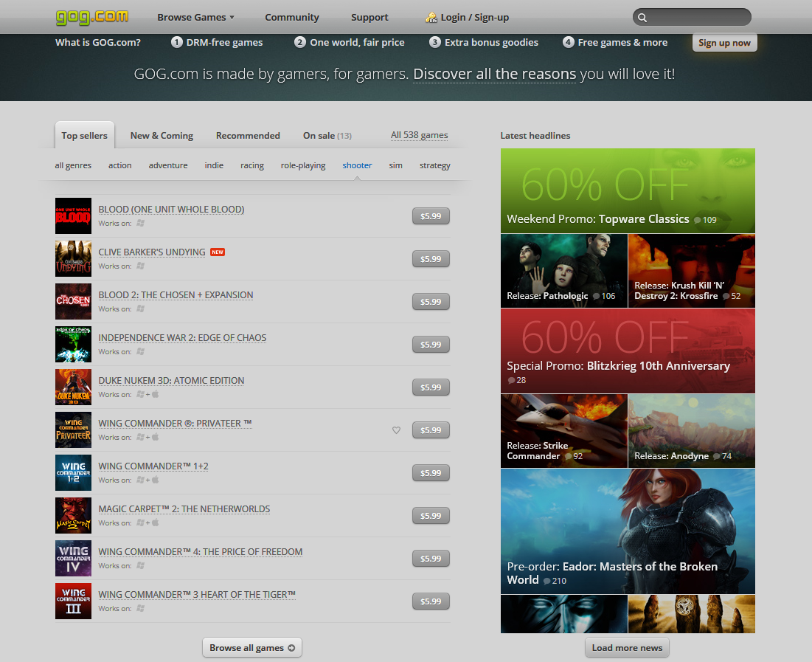Image resolution: width=812 pixels, height=662 pixels.
Task: Select the role-playing genre filter
Action: coord(303,165)
